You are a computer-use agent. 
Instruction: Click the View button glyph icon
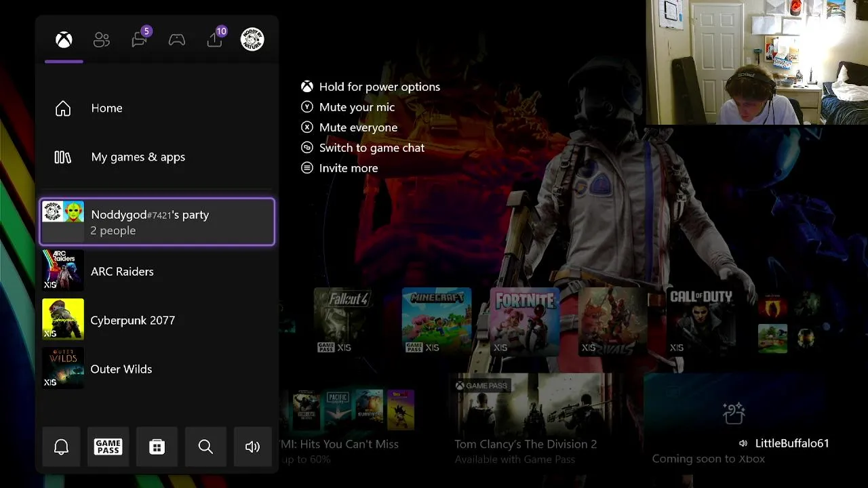tap(307, 148)
